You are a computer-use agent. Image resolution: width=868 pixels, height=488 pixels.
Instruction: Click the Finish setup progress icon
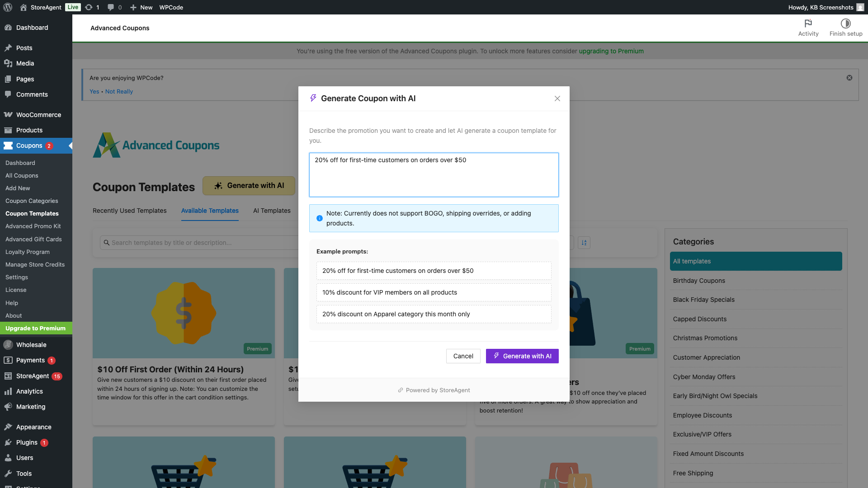click(x=846, y=23)
